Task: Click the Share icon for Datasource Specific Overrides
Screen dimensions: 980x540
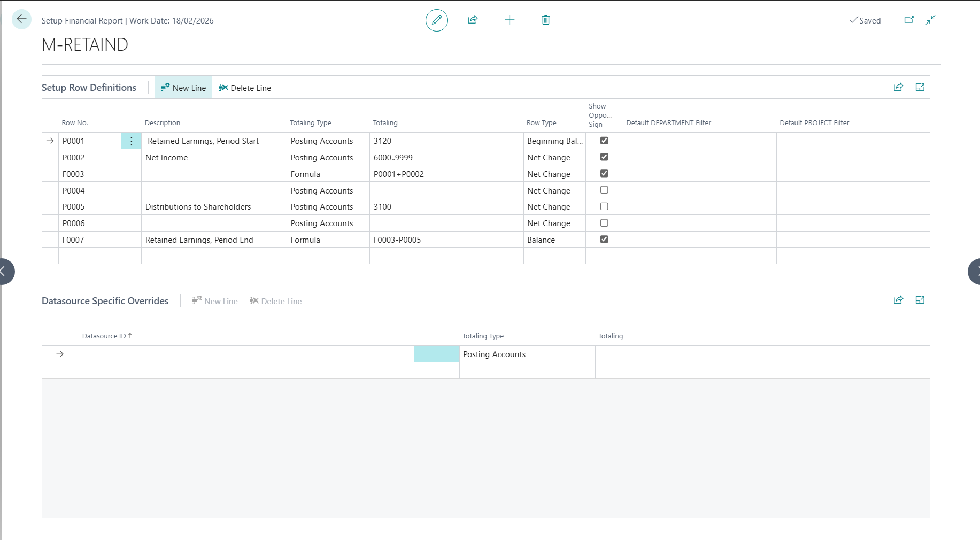Action: point(898,300)
